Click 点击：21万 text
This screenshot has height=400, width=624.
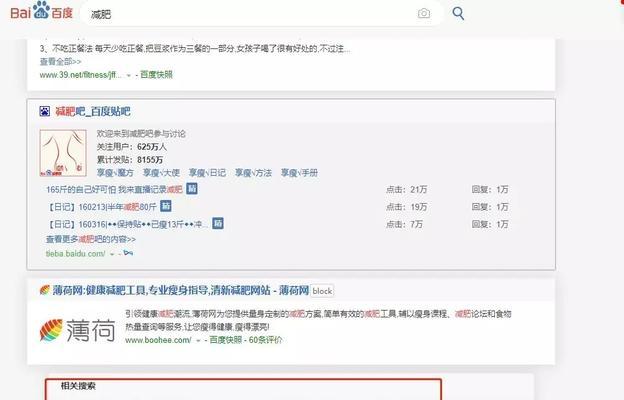[x=406, y=189]
